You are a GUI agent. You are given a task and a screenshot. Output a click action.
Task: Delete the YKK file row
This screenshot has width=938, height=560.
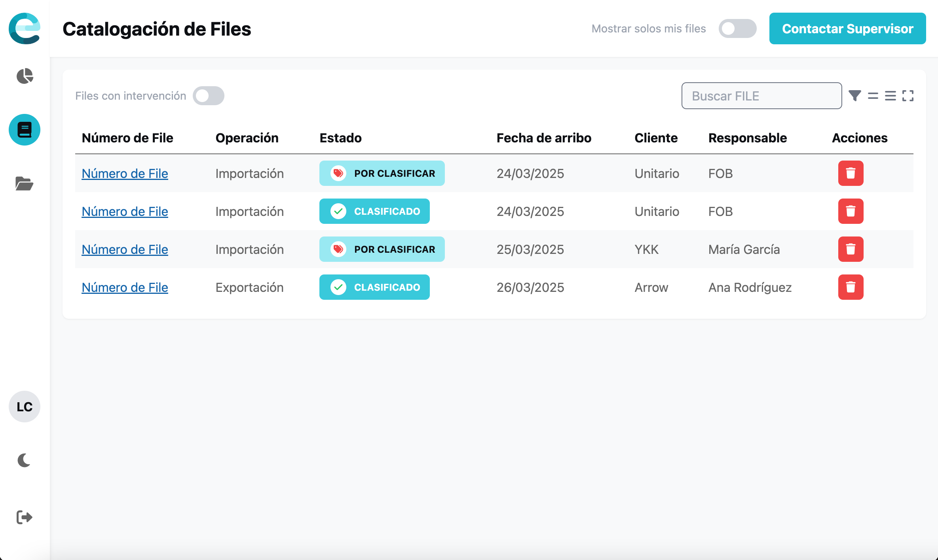pyautogui.click(x=851, y=249)
